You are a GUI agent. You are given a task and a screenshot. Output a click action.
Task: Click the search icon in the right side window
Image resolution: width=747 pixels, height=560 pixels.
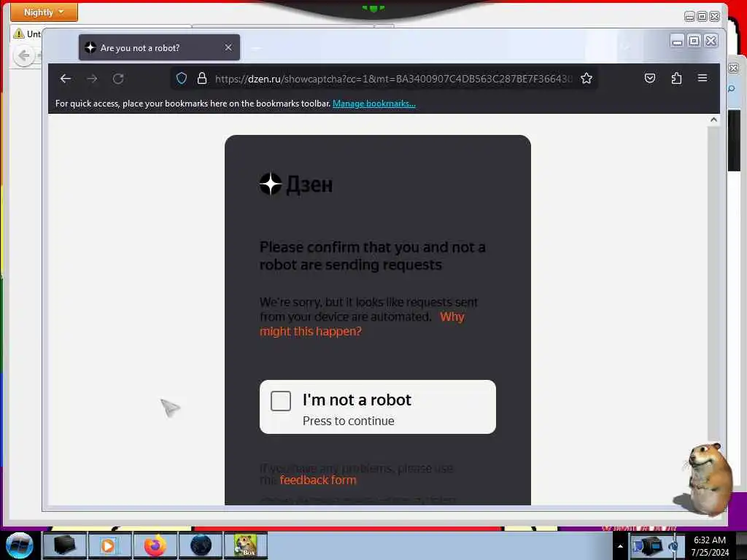click(732, 88)
